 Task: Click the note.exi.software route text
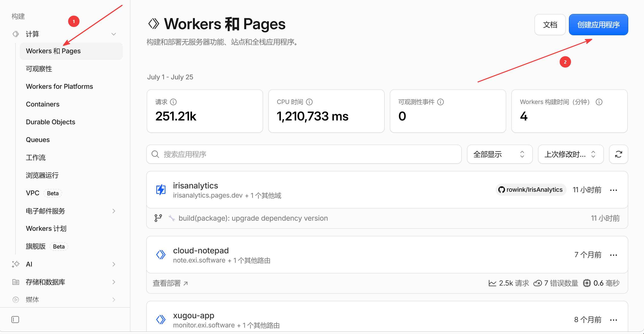(x=199, y=260)
